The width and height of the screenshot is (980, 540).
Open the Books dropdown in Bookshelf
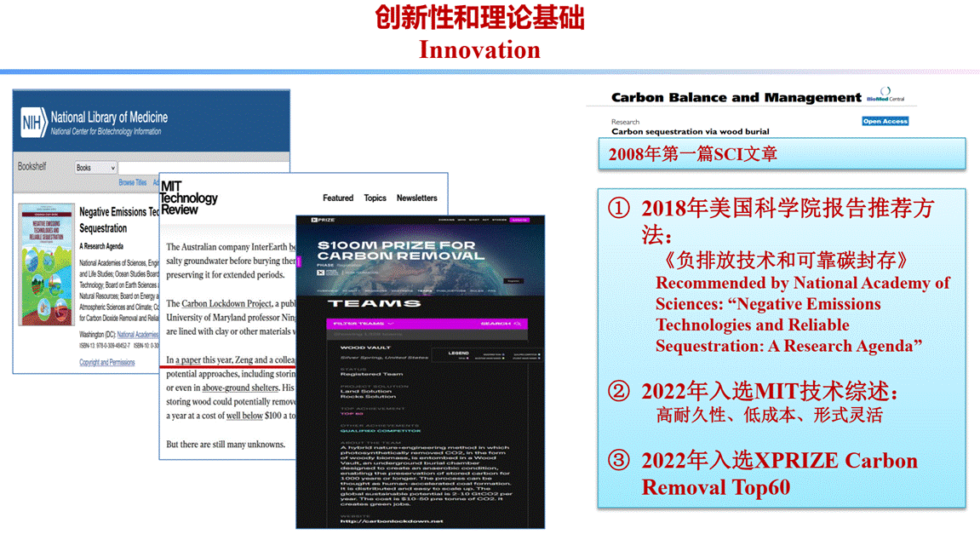coord(95,168)
